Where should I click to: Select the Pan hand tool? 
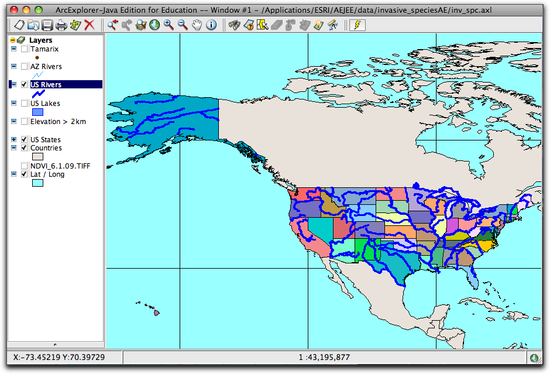click(197, 25)
